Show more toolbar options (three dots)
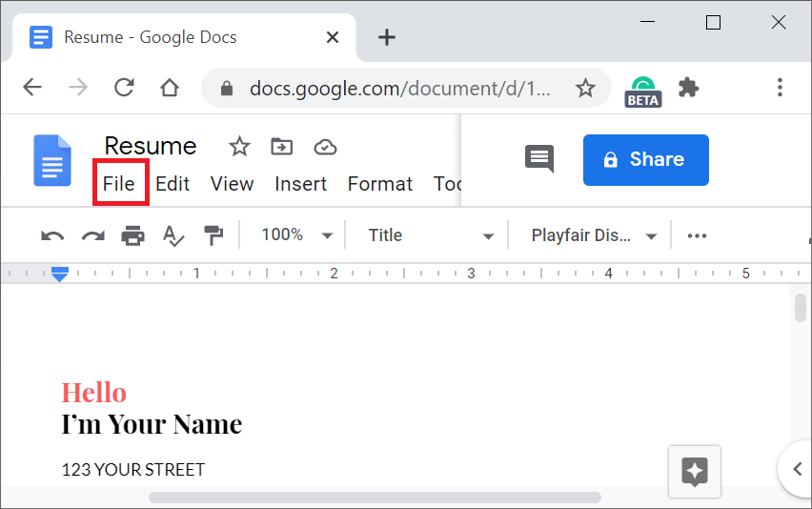Screen dimensions: 812x509 click(698, 235)
